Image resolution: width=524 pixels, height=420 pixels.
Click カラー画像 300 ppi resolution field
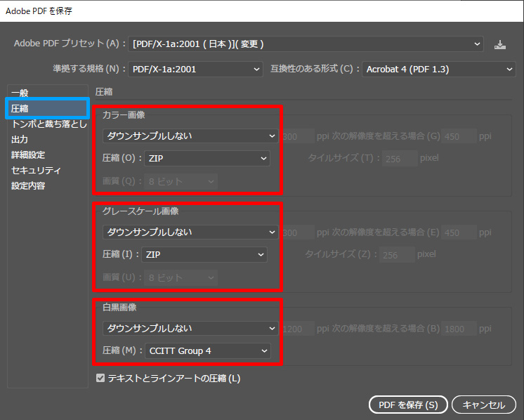tap(298, 136)
